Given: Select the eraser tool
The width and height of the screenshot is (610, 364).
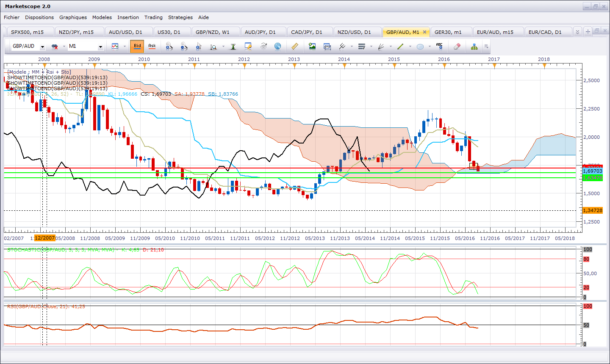Looking at the screenshot, I should (x=457, y=46).
